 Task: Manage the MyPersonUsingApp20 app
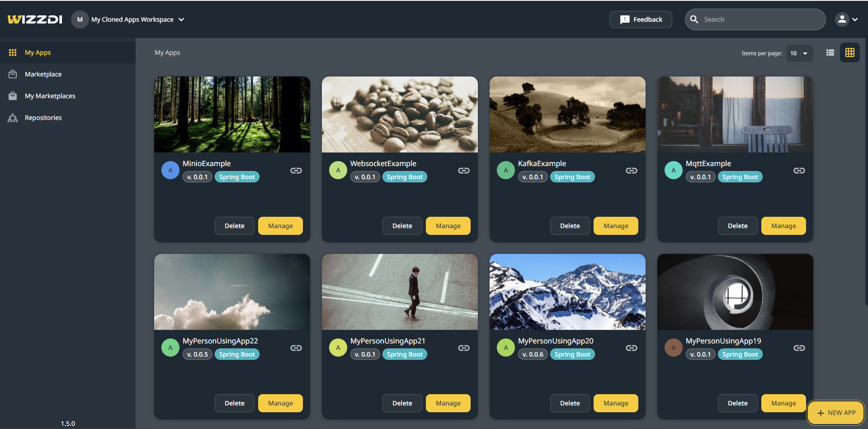615,403
